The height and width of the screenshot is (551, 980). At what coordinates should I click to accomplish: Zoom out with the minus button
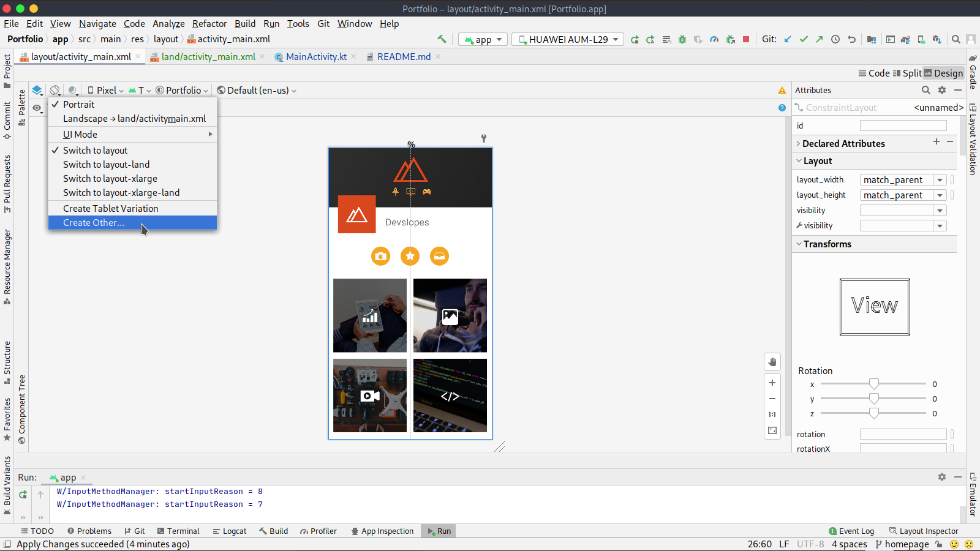(x=772, y=399)
